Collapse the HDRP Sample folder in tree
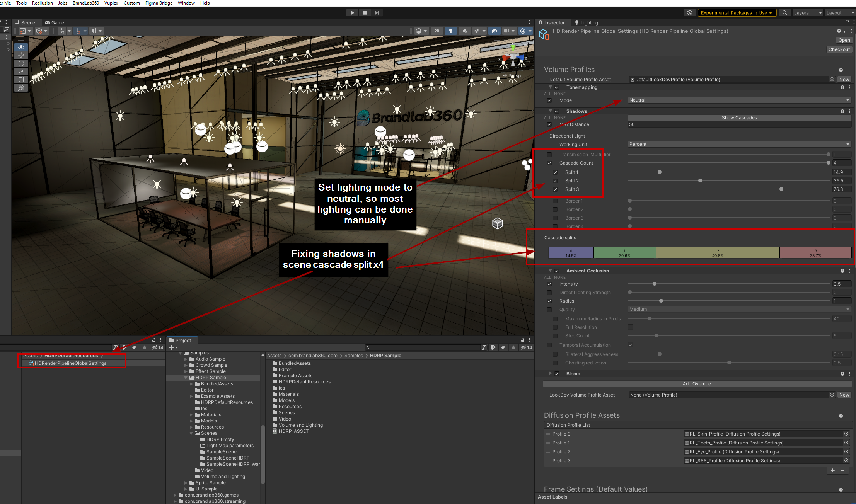This screenshot has height=504, width=856. pos(186,378)
